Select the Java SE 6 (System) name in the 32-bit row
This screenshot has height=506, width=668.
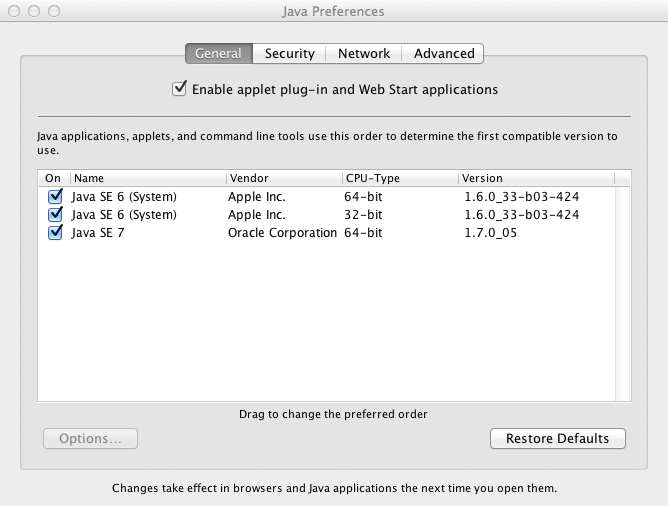[x=124, y=215]
